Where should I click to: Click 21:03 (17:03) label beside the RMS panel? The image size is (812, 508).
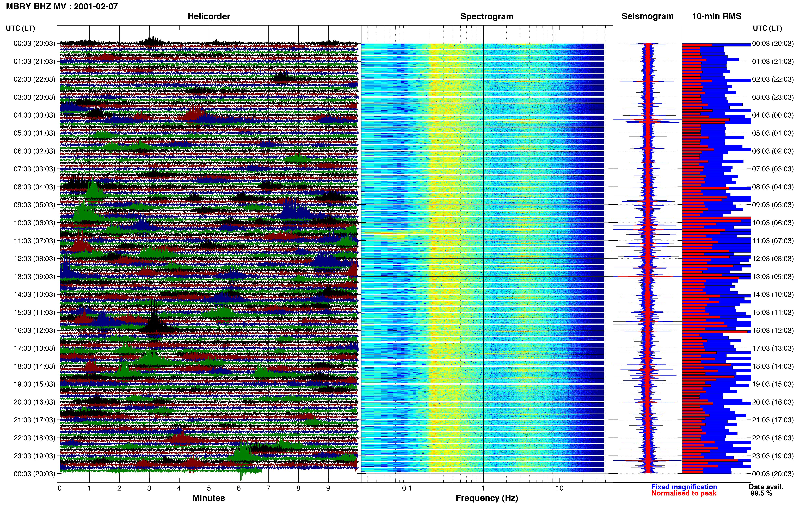pos(773,420)
